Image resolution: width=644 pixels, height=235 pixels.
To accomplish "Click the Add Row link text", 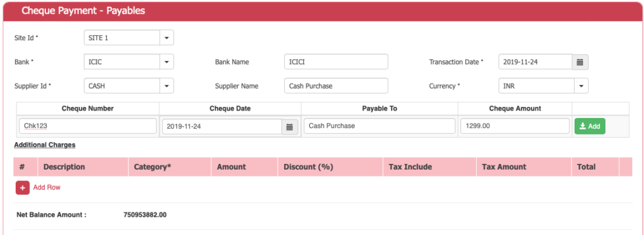I will click(x=47, y=187).
